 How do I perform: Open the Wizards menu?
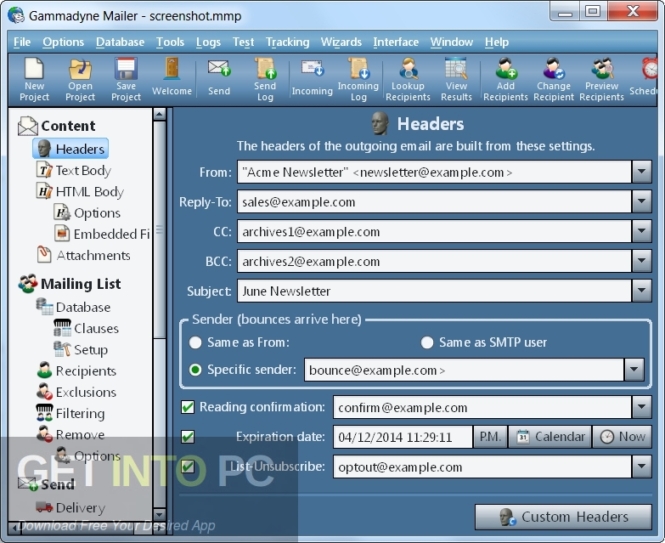click(341, 42)
